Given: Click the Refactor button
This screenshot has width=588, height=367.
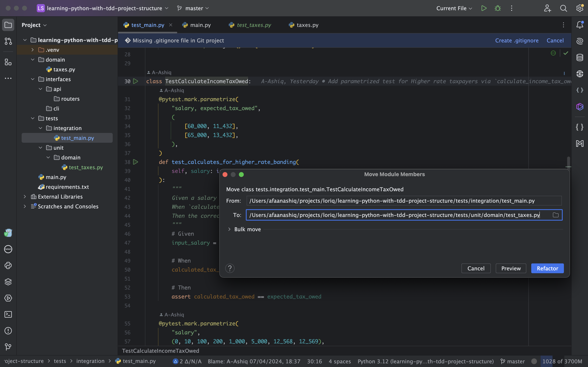Looking at the screenshot, I should (547, 269).
